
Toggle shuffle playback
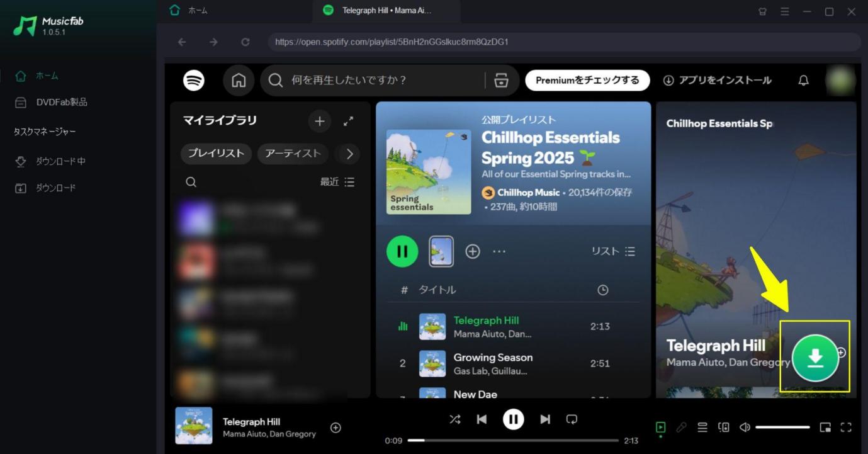tap(454, 419)
